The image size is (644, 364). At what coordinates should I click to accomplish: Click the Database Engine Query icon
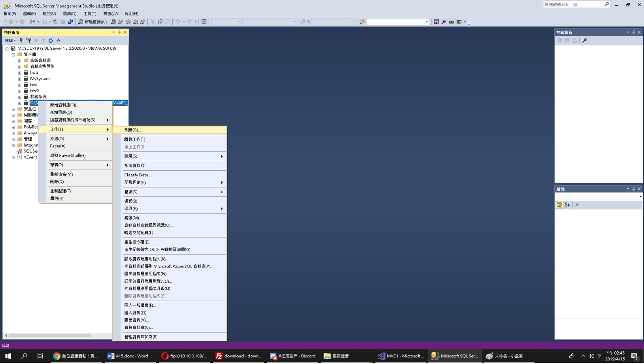tap(113, 22)
